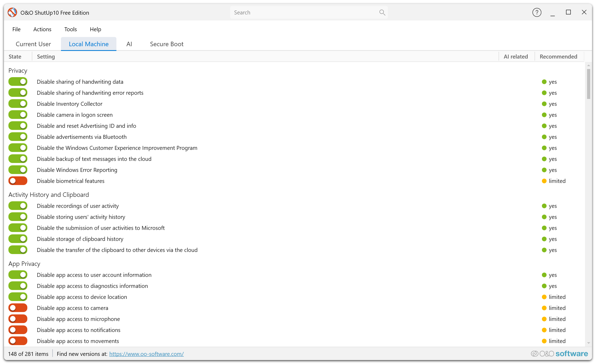This screenshot has height=364, width=596.
Task: Toggle Disable submission of user activities to Microsoft
Action: 18,228
